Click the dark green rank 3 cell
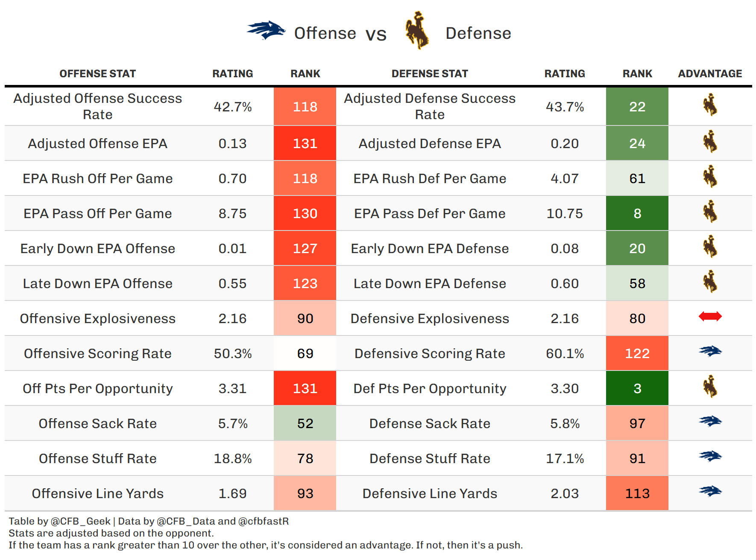The height and width of the screenshot is (560, 756). [637, 388]
